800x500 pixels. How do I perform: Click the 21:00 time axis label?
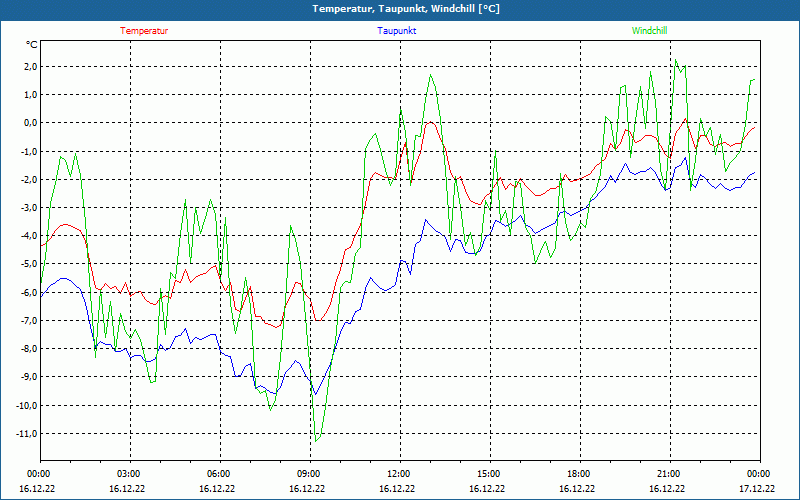click(x=670, y=474)
